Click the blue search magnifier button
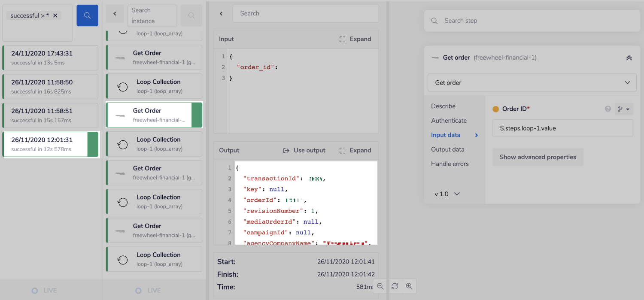 click(87, 15)
